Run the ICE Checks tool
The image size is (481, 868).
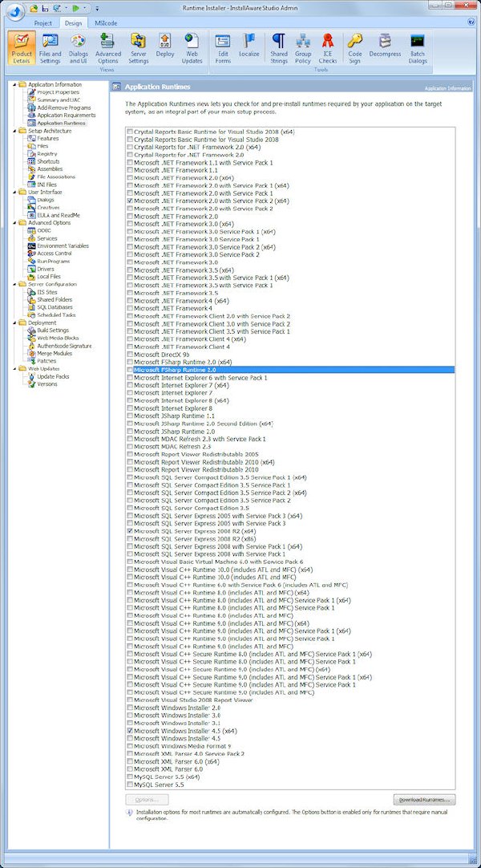pyautogui.click(x=328, y=48)
